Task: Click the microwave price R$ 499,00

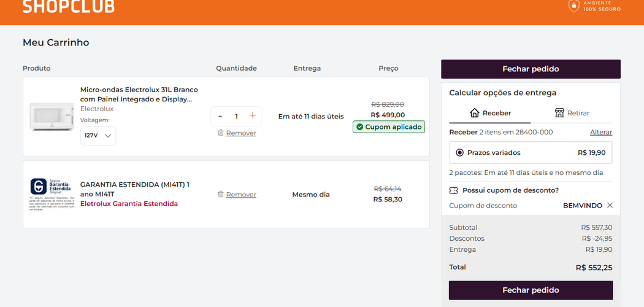Action: point(388,115)
